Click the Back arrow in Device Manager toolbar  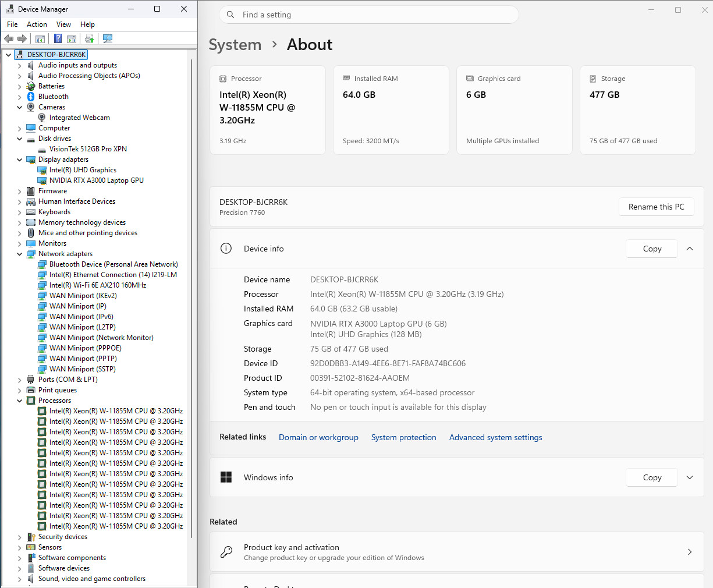[x=9, y=38]
